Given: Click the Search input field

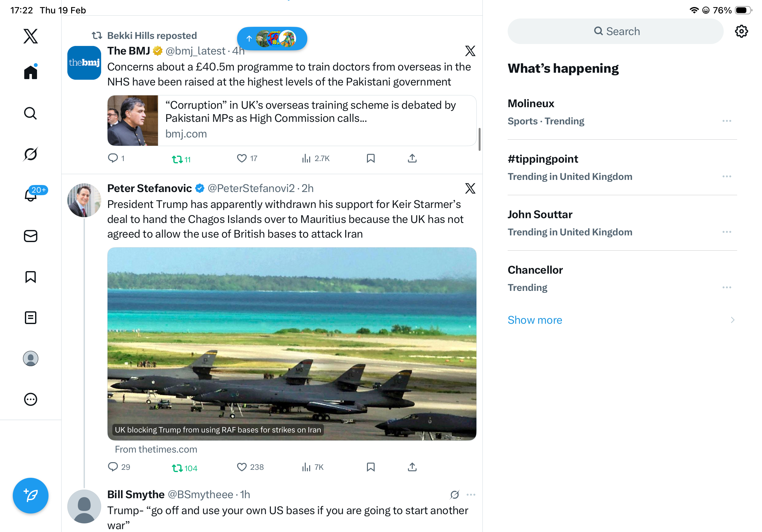Looking at the screenshot, I should point(616,32).
